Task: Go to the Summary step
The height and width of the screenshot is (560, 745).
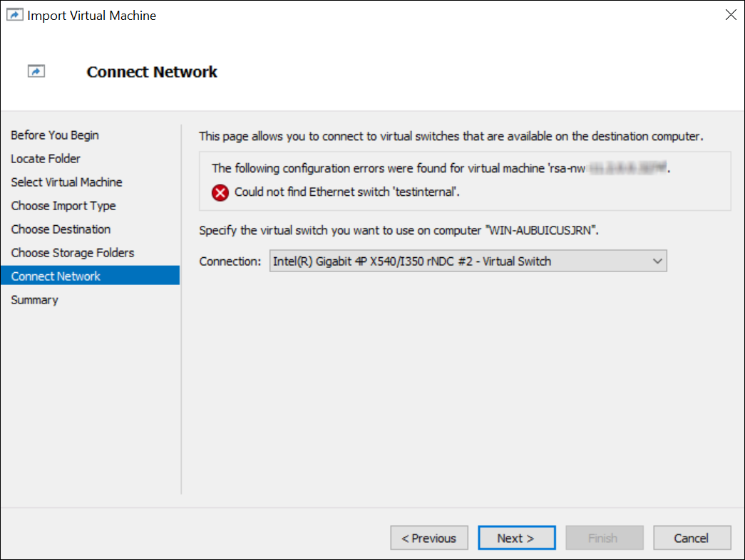Action: [x=34, y=300]
